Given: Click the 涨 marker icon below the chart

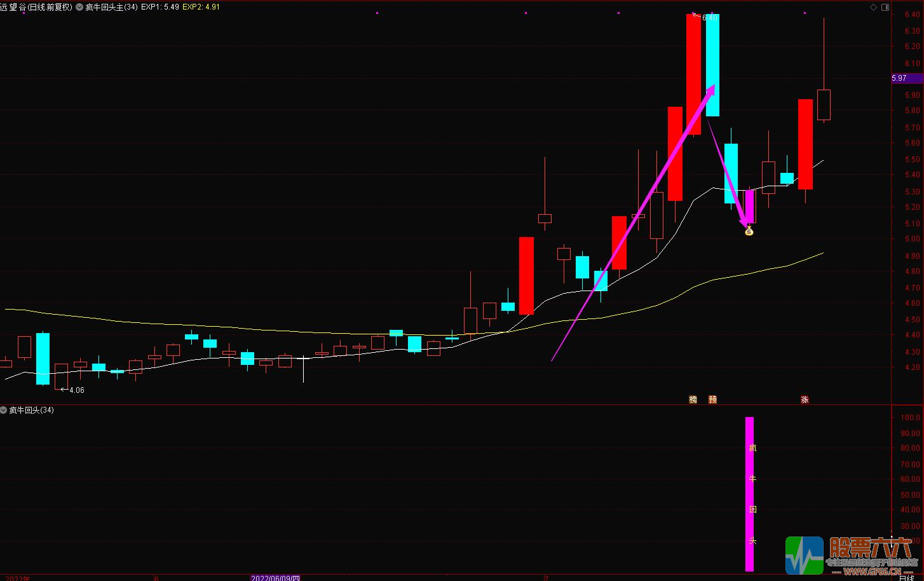Looking at the screenshot, I should click(x=805, y=400).
